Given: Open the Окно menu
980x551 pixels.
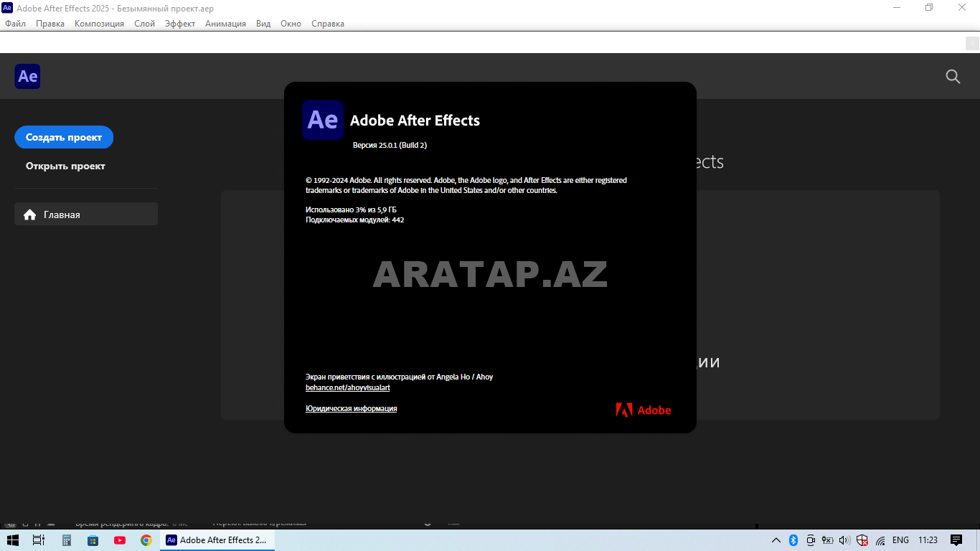Looking at the screenshot, I should (291, 24).
